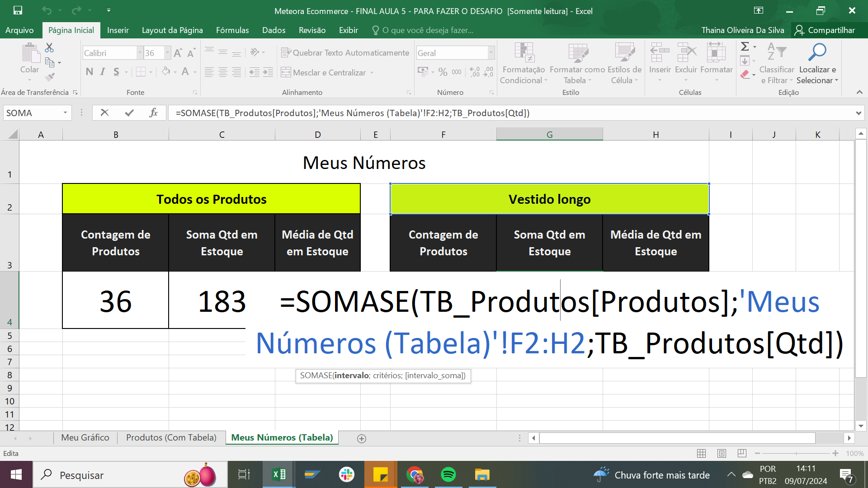Switch to the Dados ribbon tab
Image resolution: width=868 pixels, height=488 pixels.
coord(274,30)
